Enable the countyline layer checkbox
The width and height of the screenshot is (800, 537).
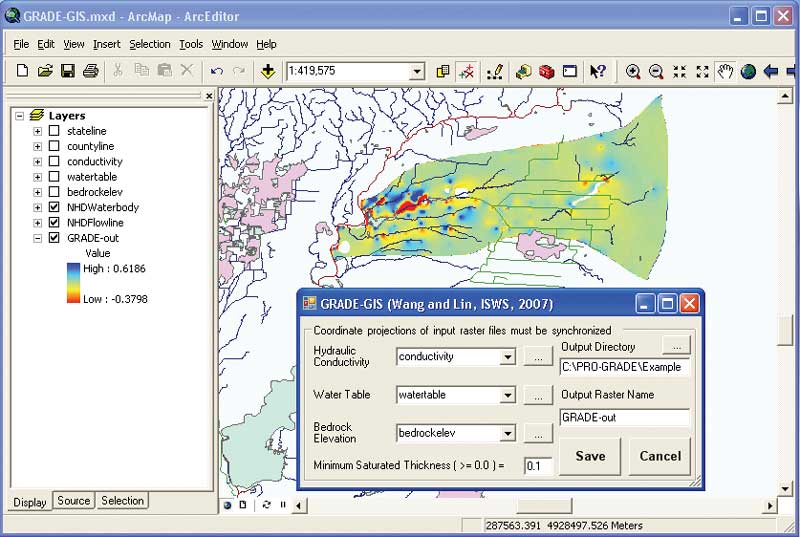tap(54, 146)
